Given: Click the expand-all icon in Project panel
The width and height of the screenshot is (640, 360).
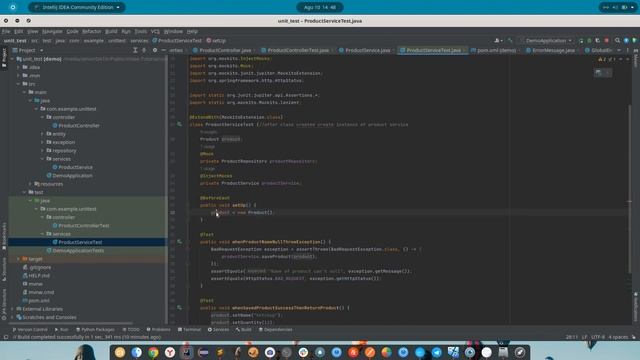Looking at the screenshot, I should coord(135,50).
